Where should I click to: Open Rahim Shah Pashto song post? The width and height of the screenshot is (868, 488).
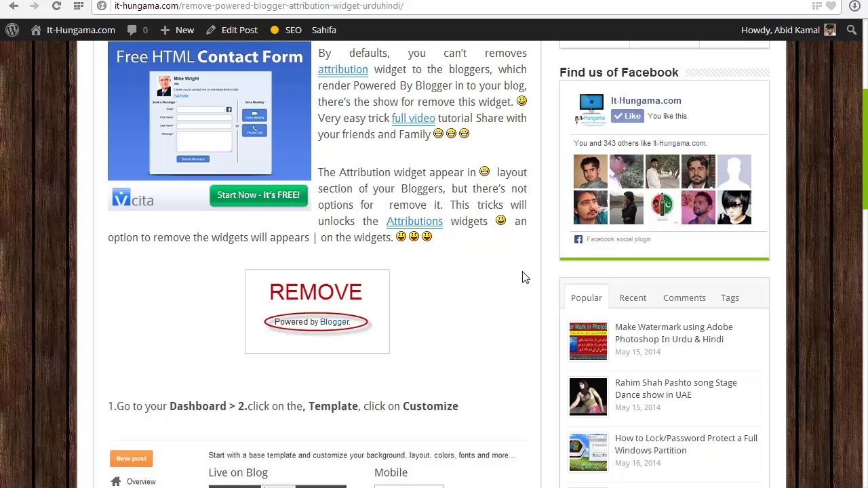tap(676, 389)
